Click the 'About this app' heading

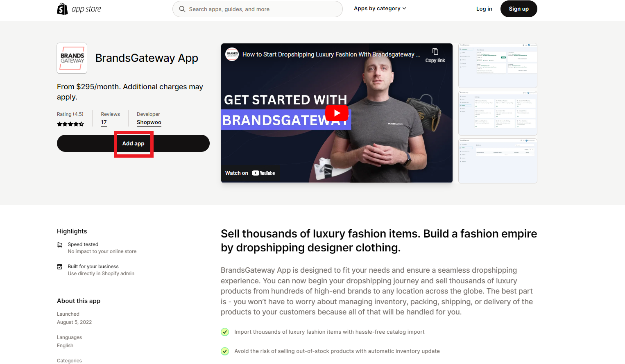point(79,301)
